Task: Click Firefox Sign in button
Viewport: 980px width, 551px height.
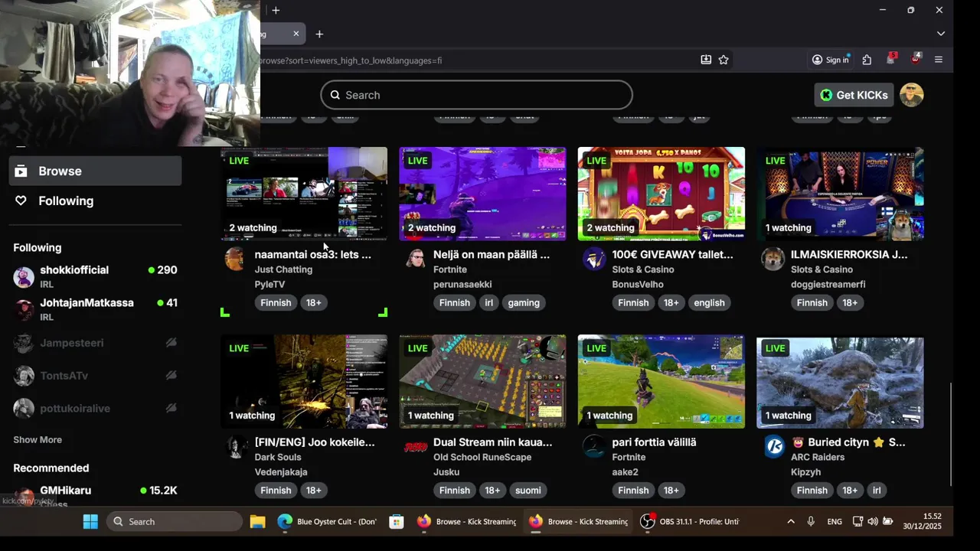Action: (831, 60)
